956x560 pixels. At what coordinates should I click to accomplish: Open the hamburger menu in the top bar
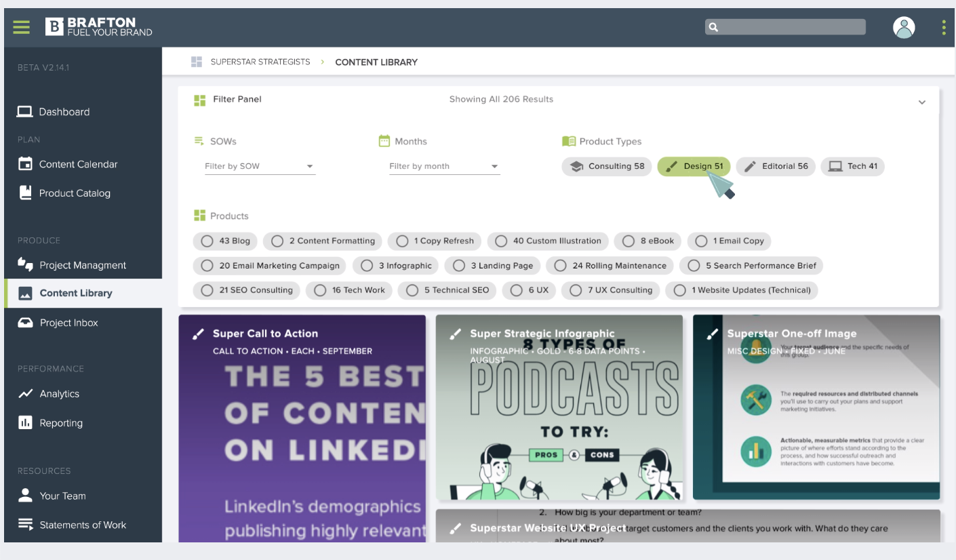click(x=21, y=27)
